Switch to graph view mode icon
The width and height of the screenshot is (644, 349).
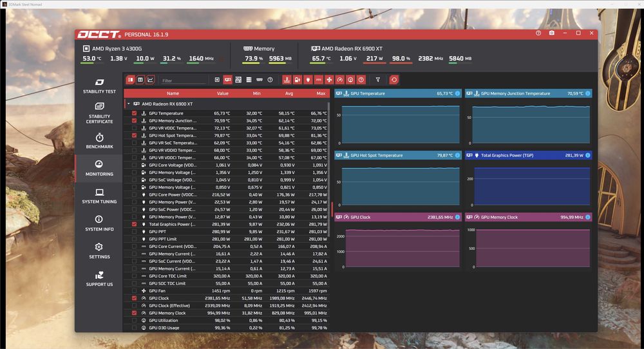tap(150, 80)
